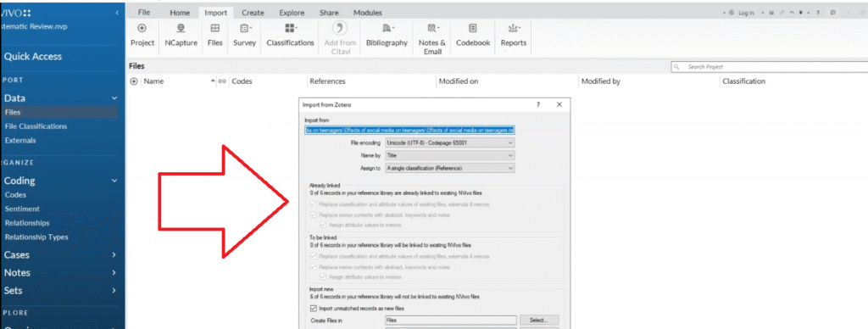
Task: Open the Name by dropdown
Action: pyautogui.click(x=450, y=156)
